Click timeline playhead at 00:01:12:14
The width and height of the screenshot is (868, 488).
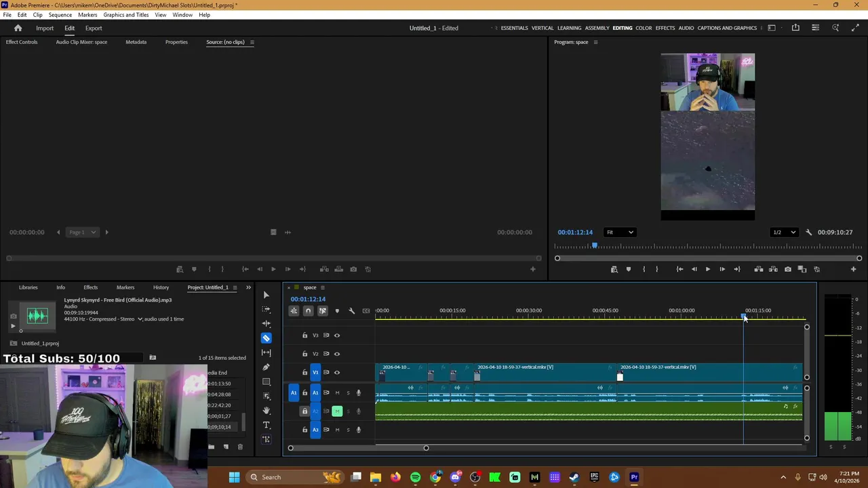click(743, 317)
